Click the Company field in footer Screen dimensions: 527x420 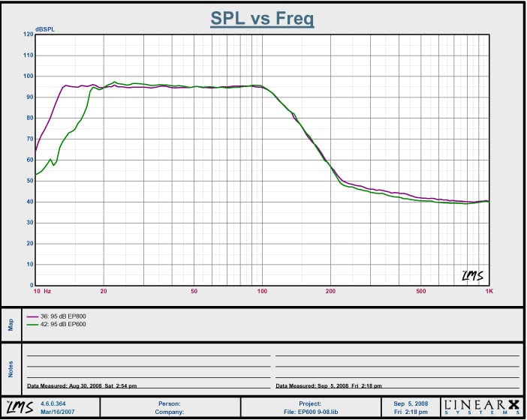(x=169, y=412)
